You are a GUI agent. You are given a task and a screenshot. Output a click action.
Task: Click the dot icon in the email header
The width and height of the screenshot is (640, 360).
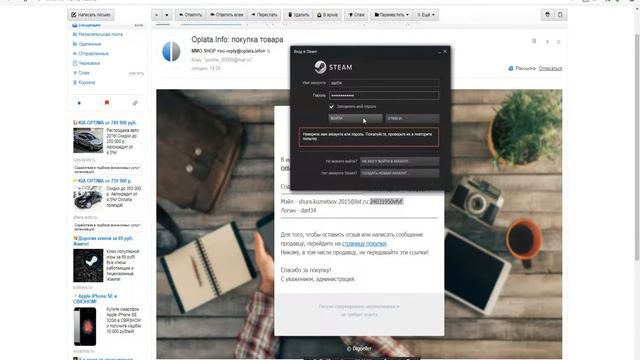click(x=547, y=42)
